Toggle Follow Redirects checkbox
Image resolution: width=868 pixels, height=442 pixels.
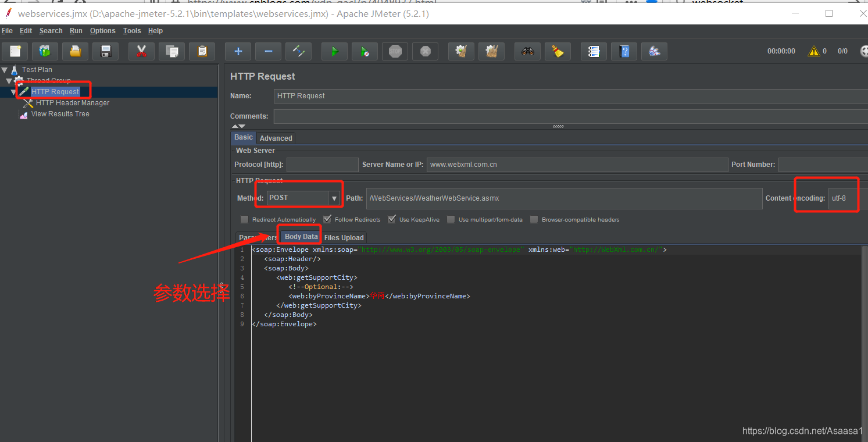327,219
